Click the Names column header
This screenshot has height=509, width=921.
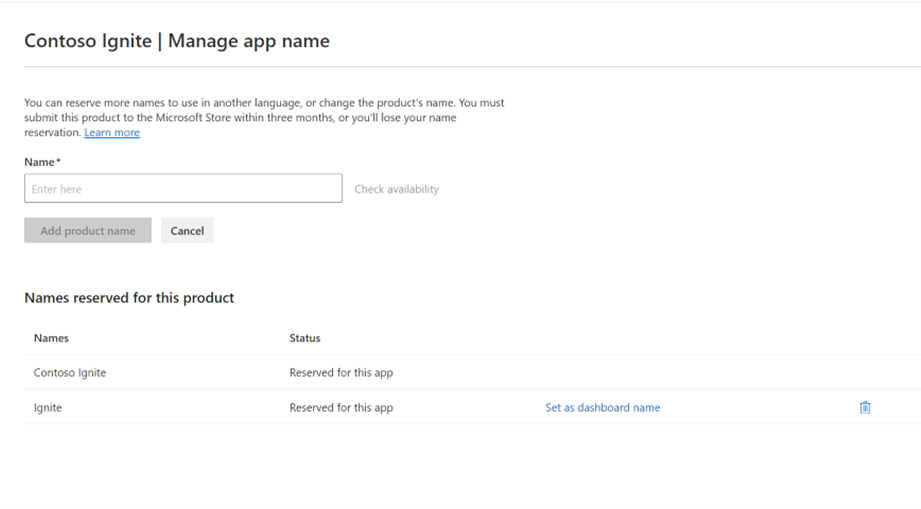[x=51, y=338]
